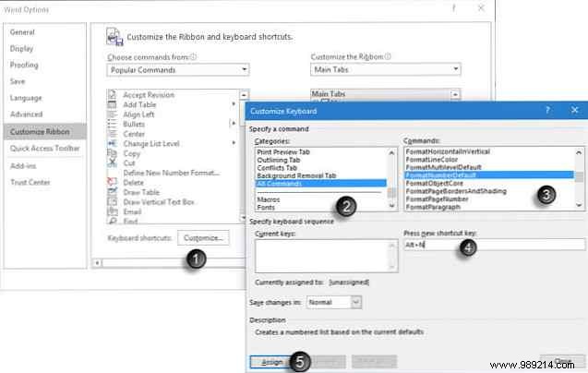This screenshot has width=588, height=373.
Task: Click the Delete command icon
Action: pos(112,183)
